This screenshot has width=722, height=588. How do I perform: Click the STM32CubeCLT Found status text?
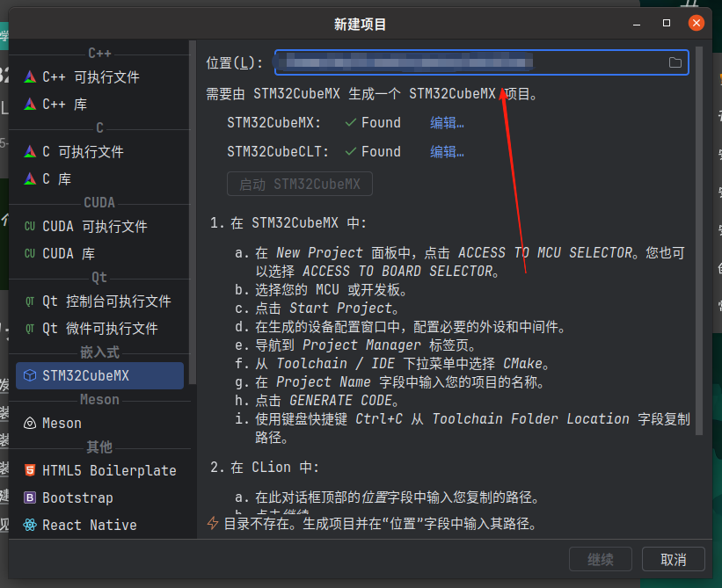pyautogui.click(x=381, y=151)
